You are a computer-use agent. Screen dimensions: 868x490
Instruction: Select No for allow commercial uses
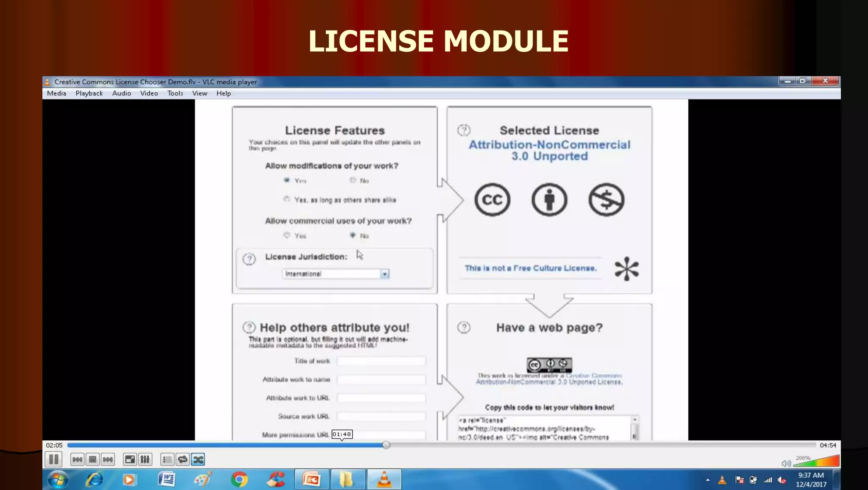tap(353, 235)
